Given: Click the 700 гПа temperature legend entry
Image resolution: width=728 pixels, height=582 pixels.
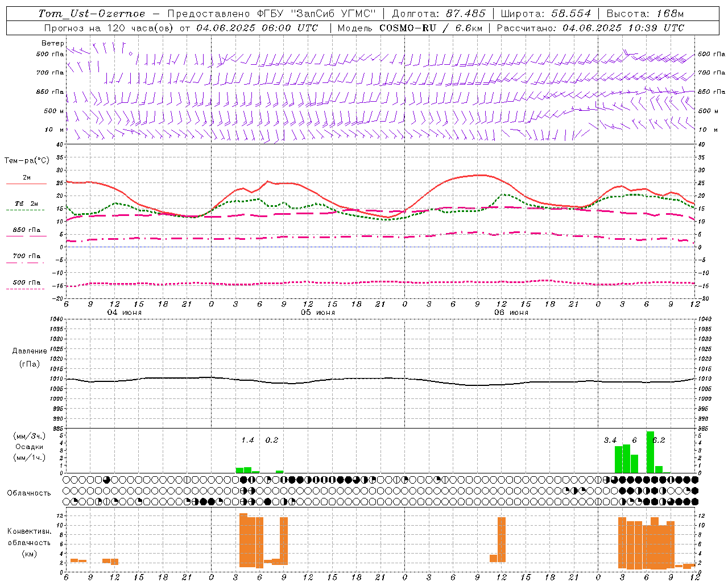Looking at the screenshot, I should pos(26,256).
